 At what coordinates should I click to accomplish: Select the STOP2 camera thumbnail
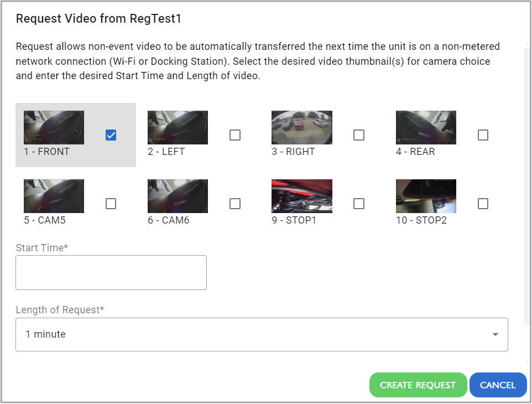click(426, 196)
